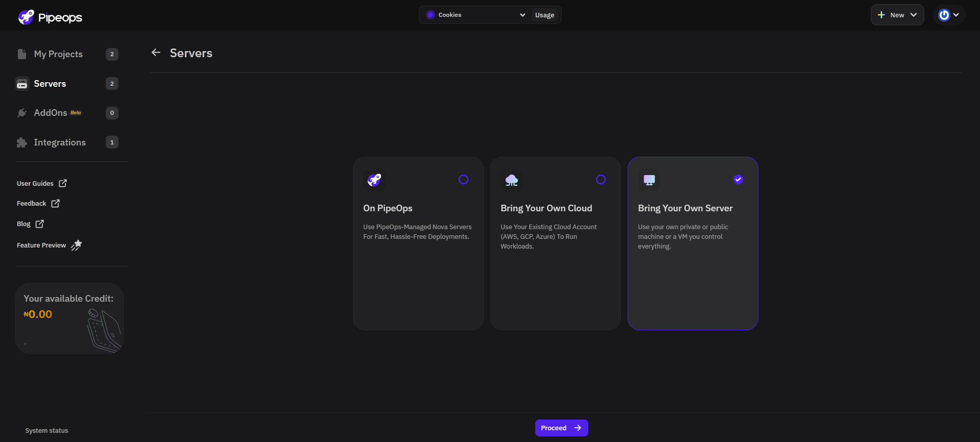Click the available Credit card panel
Image resolution: width=980 pixels, height=442 pixels.
[x=69, y=318]
